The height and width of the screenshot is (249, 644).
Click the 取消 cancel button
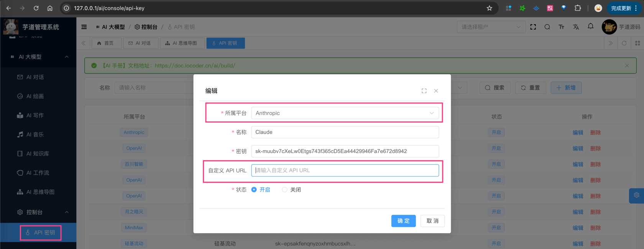tap(432, 221)
